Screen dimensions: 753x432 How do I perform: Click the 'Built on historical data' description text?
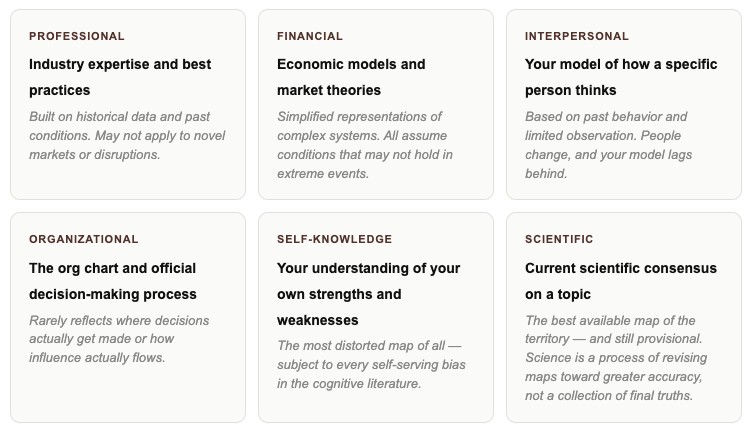[x=127, y=135]
